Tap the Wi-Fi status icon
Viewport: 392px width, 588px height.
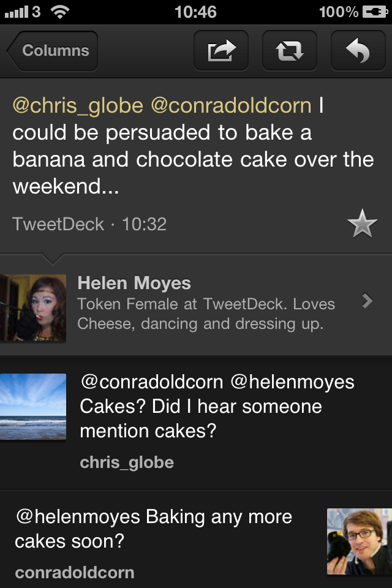point(59,12)
